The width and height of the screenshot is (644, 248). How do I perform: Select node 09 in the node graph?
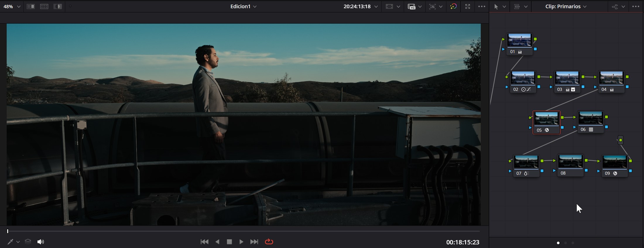click(614, 166)
